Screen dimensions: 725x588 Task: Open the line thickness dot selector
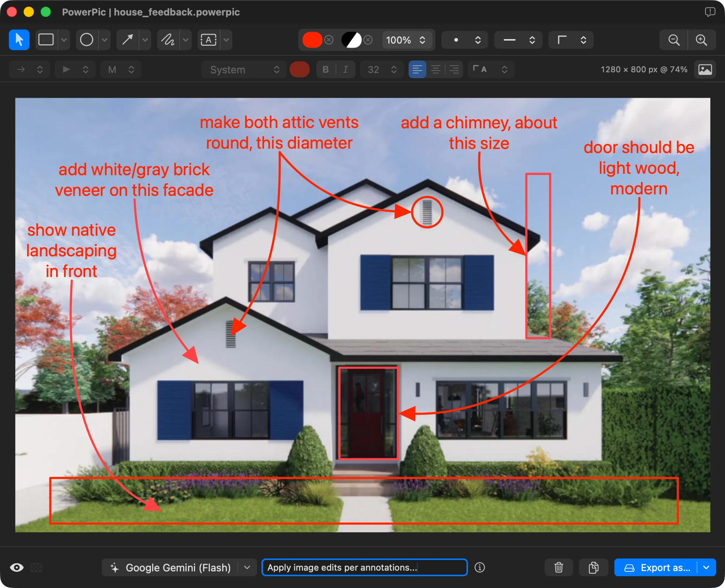coord(465,40)
